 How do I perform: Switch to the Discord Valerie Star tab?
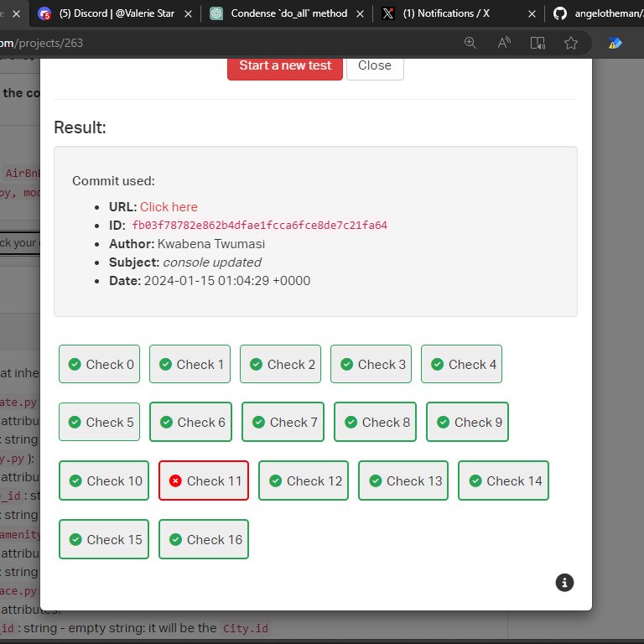115,13
